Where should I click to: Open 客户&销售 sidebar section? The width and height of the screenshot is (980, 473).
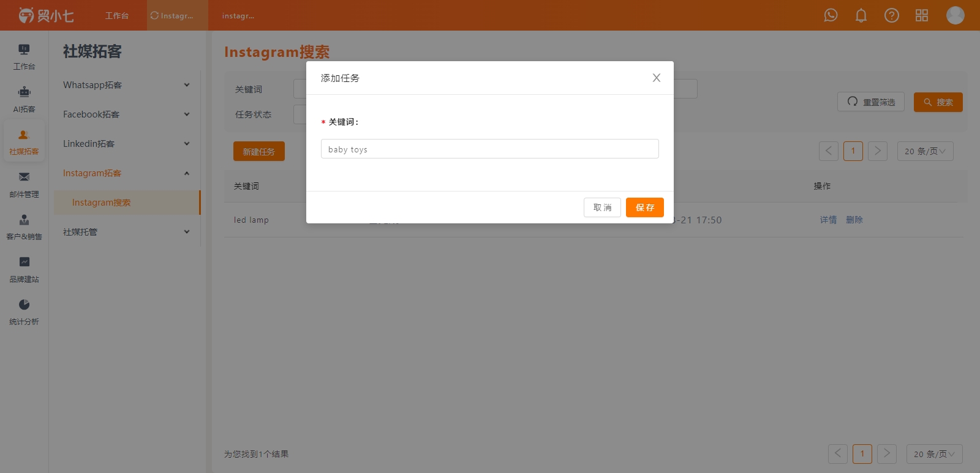(x=24, y=227)
